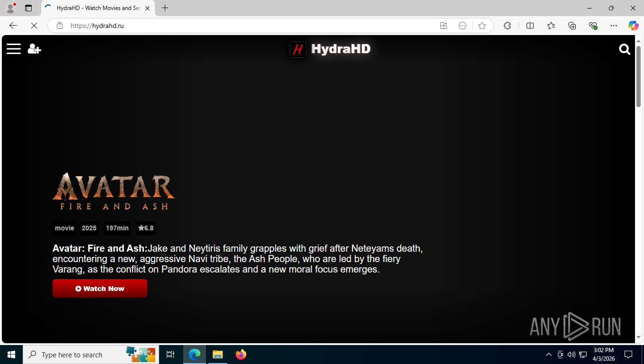Add this page to favorites star
644x364 pixels.
[x=482, y=26]
